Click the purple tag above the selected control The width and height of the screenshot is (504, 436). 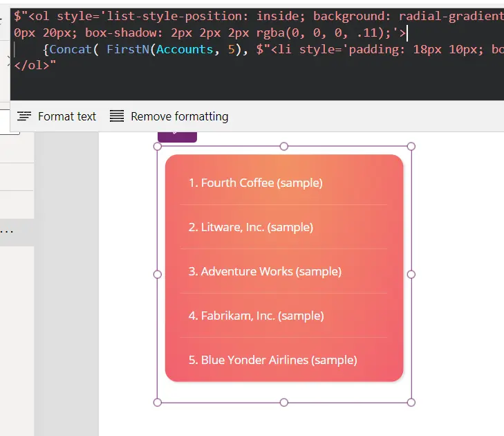click(x=177, y=137)
